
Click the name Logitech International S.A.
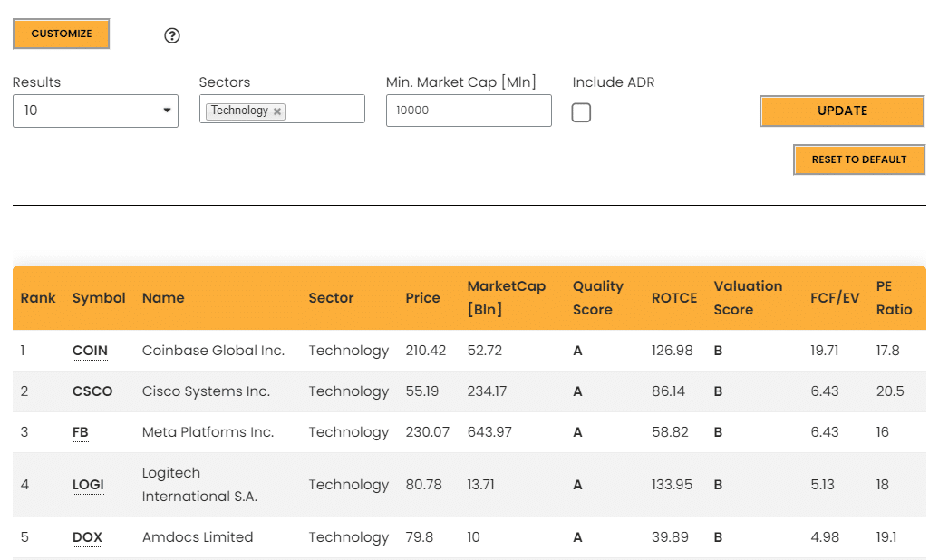(199, 485)
